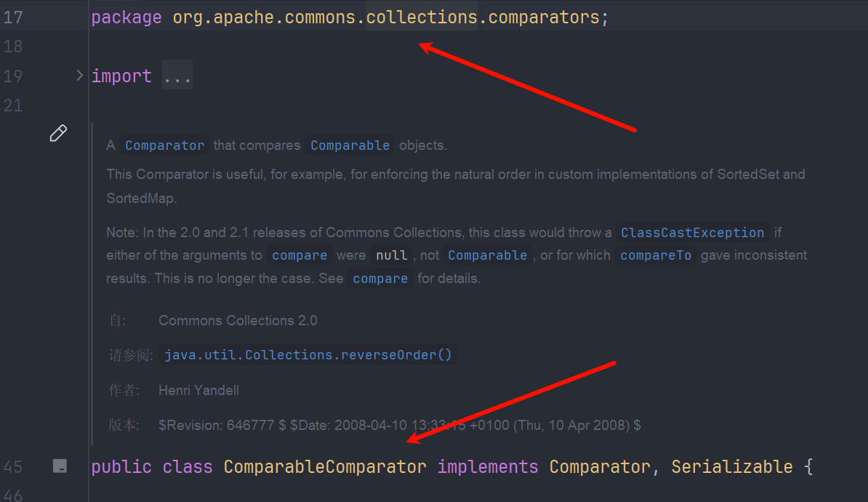Click line number 21 in the gutter
The image size is (868, 502).
coord(13,105)
